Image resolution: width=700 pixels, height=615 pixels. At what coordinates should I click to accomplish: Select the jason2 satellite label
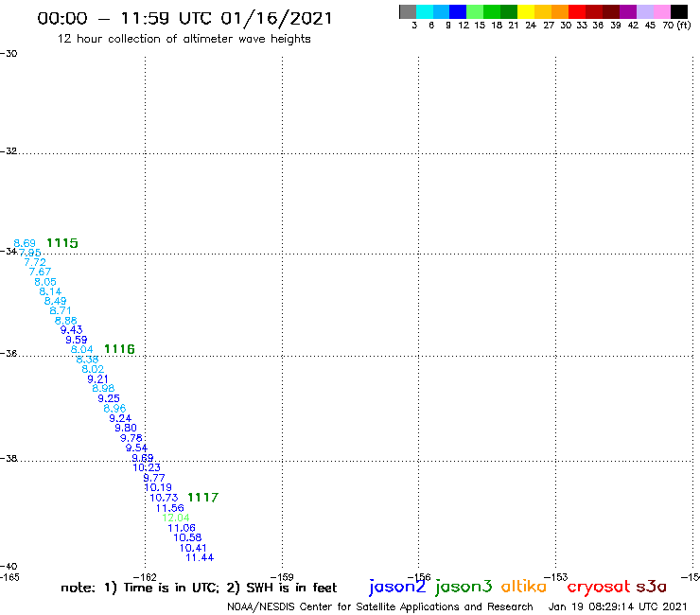(397, 587)
